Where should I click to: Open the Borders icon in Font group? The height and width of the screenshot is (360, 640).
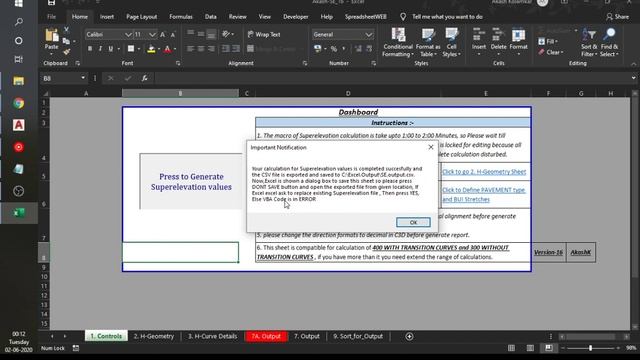click(x=131, y=49)
